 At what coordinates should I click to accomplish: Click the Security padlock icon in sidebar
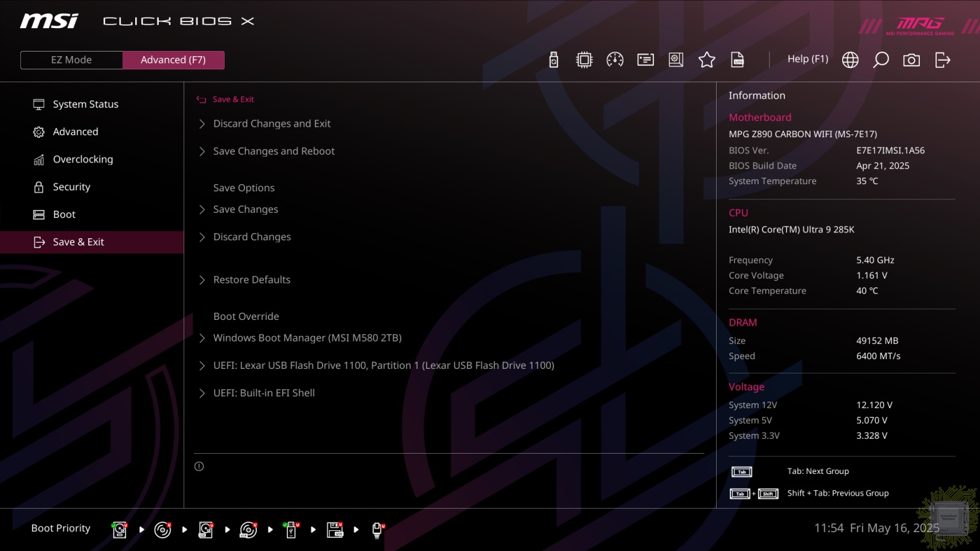click(x=39, y=187)
